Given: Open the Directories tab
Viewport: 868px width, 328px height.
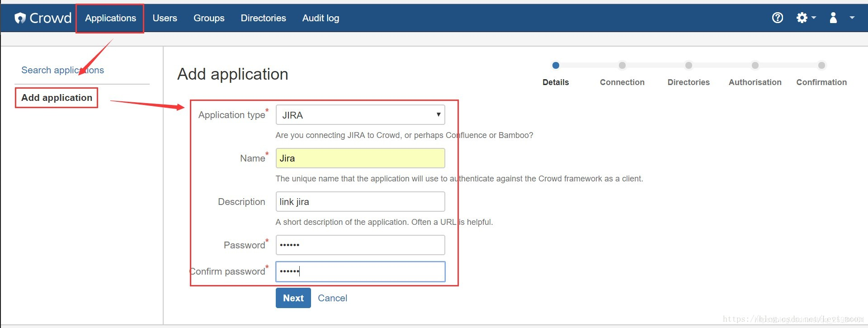Looking at the screenshot, I should 263,18.
